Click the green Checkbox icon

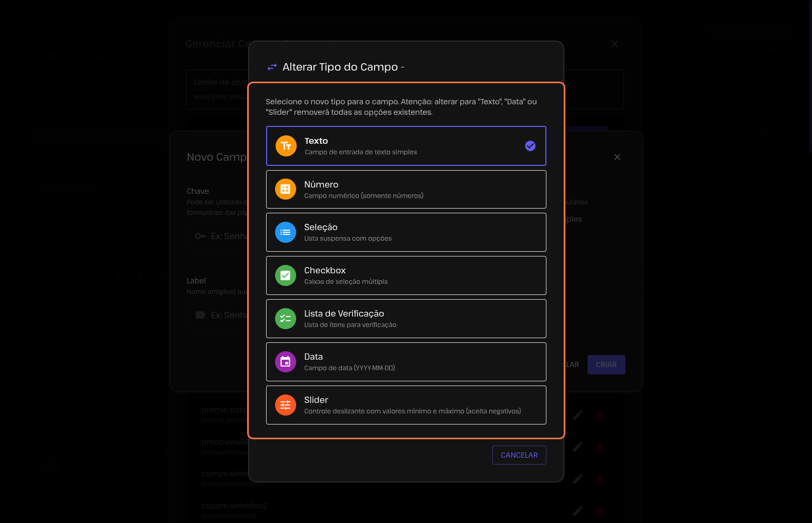click(285, 275)
